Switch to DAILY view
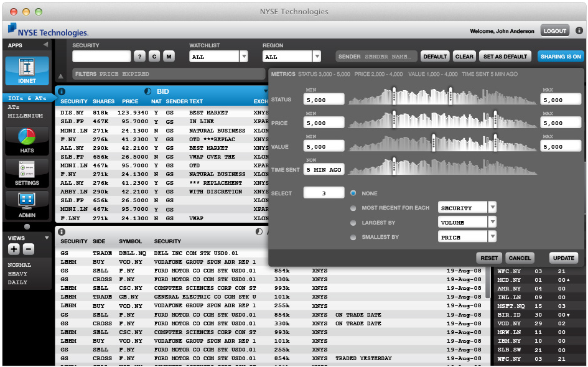This screenshot has width=588, height=367. point(17,282)
